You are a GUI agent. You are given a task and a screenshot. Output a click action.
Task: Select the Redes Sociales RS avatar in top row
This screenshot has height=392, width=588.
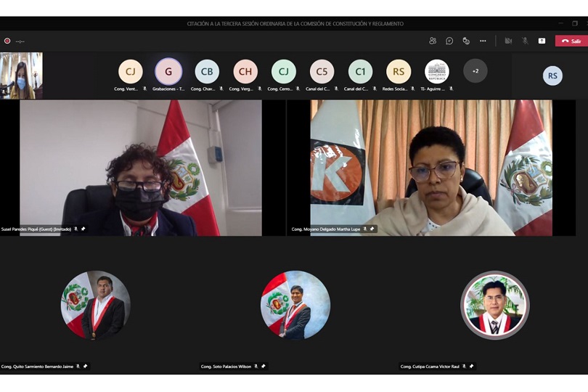coord(399,71)
